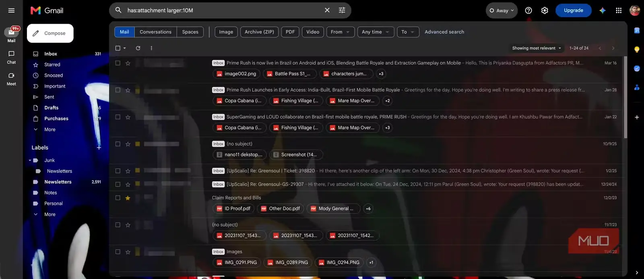Open Contacts side panel icon
This screenshot has height=279, width=644.
[637, 87]
